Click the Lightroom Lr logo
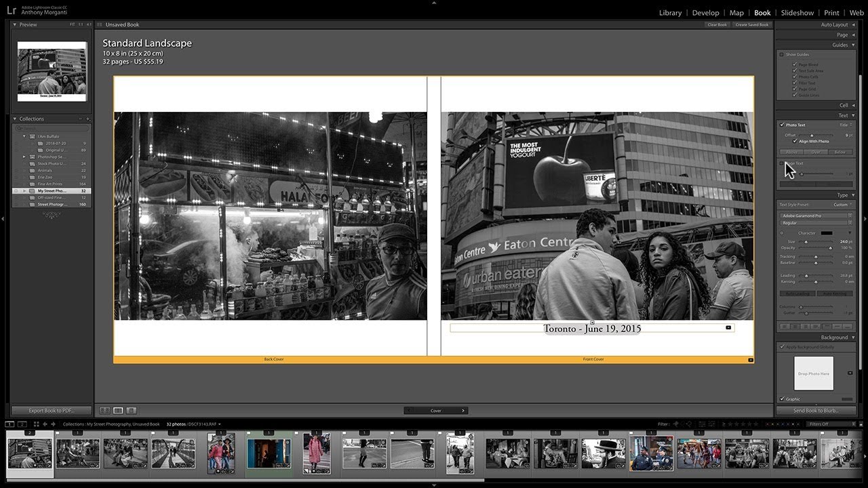 [x=11, y=11]
